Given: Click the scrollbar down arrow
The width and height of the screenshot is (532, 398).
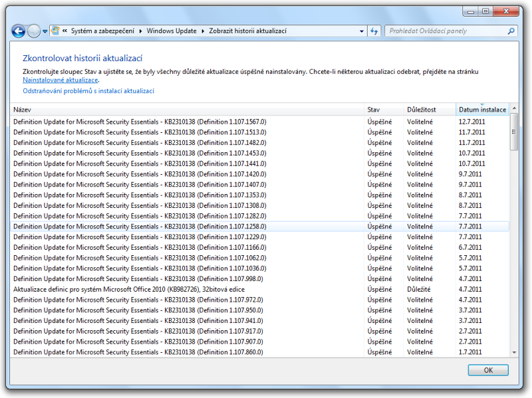Looking at the screenshot, I should point(514,352).
